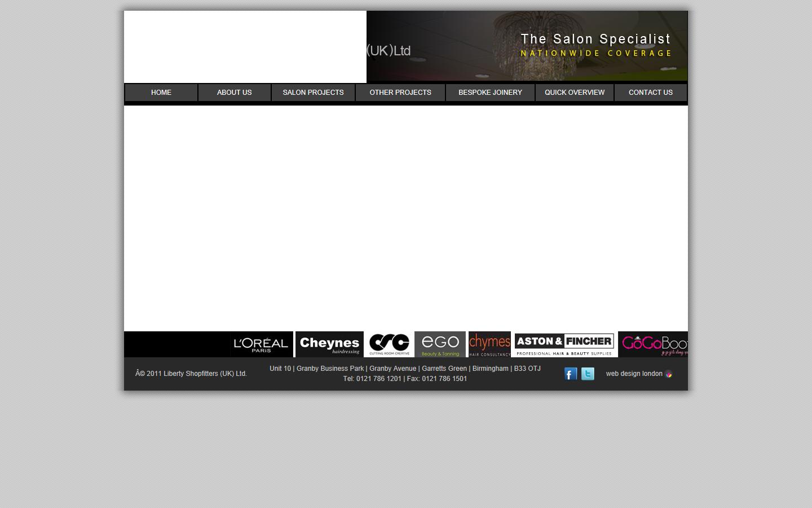Select the Cutting Room Creative logo

coord(389,344)
